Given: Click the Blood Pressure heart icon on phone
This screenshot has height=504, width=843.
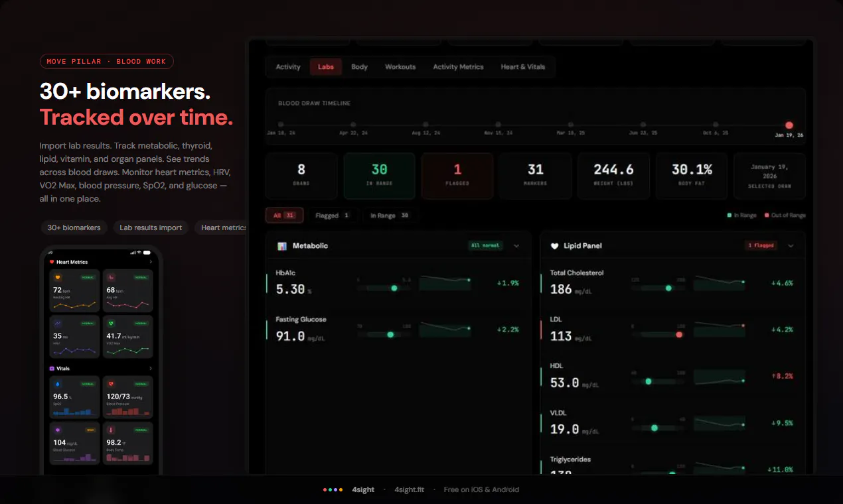Looking at the screenshot, I should click(x=111, y=384).
